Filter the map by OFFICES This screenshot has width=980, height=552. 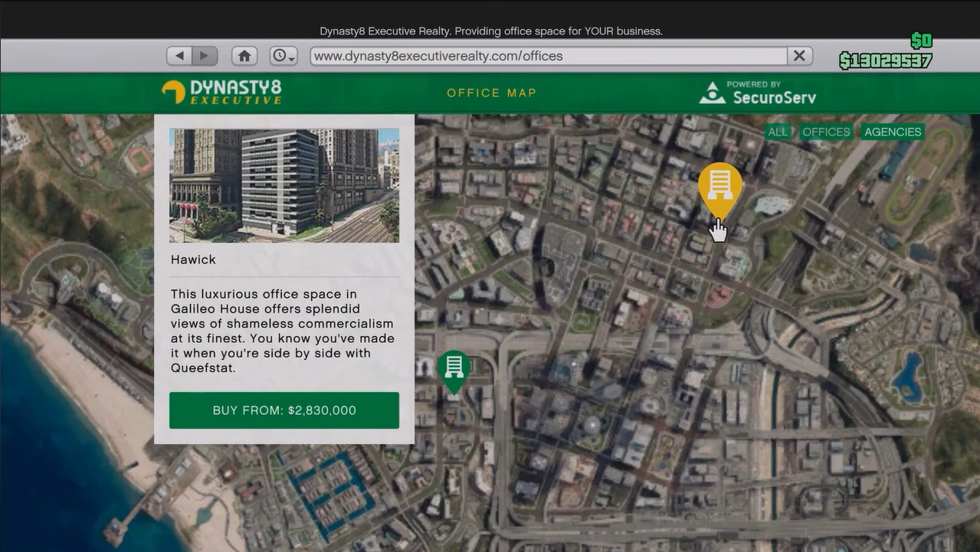(x=825, y=132)
